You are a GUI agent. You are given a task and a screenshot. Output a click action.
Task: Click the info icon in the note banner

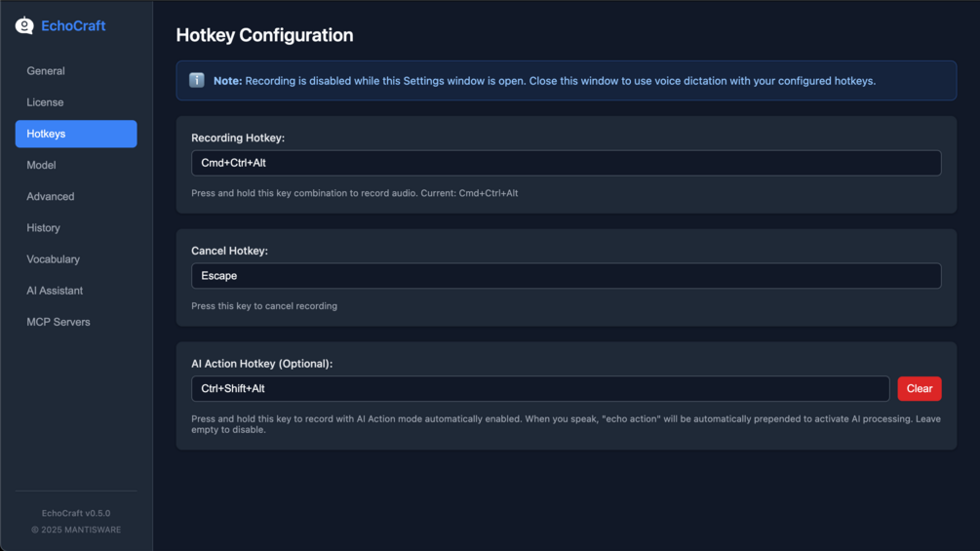tap(196, 80)
